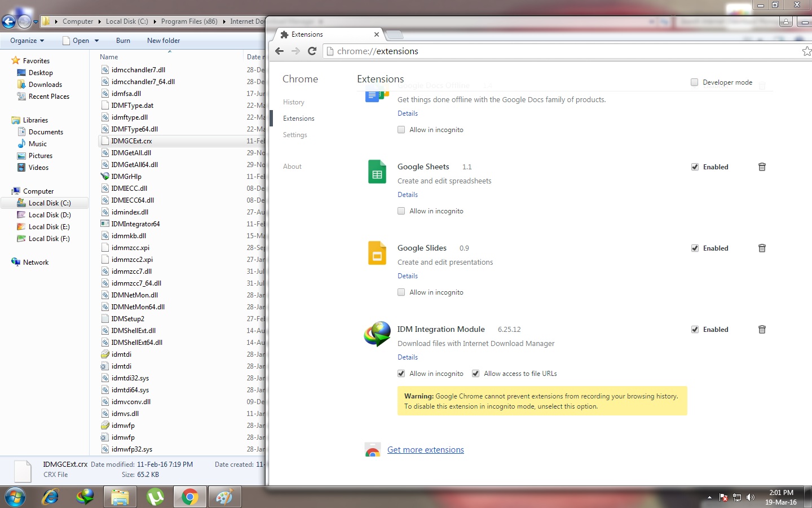The width and height of the screenshot is (812, 508).
Task: Click the IDM Integration Module globe icon
Action: [x=377, y=334]
